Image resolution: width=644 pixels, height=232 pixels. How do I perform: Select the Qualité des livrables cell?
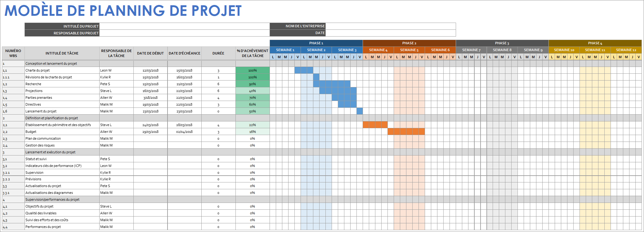pyautogui.click(x=62, y=213)
